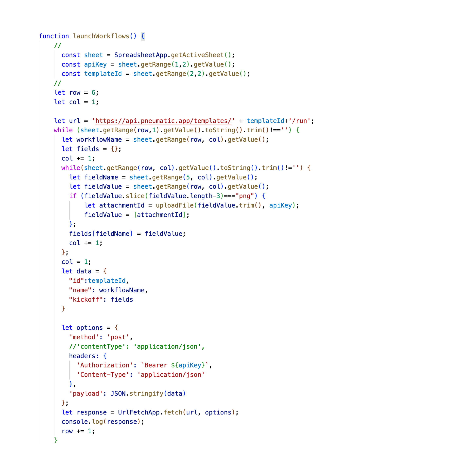Click the 'Content-Type': 'application/json' header
Image resolution: width=452 pixels, height=476 pixels.
(141, 375)
